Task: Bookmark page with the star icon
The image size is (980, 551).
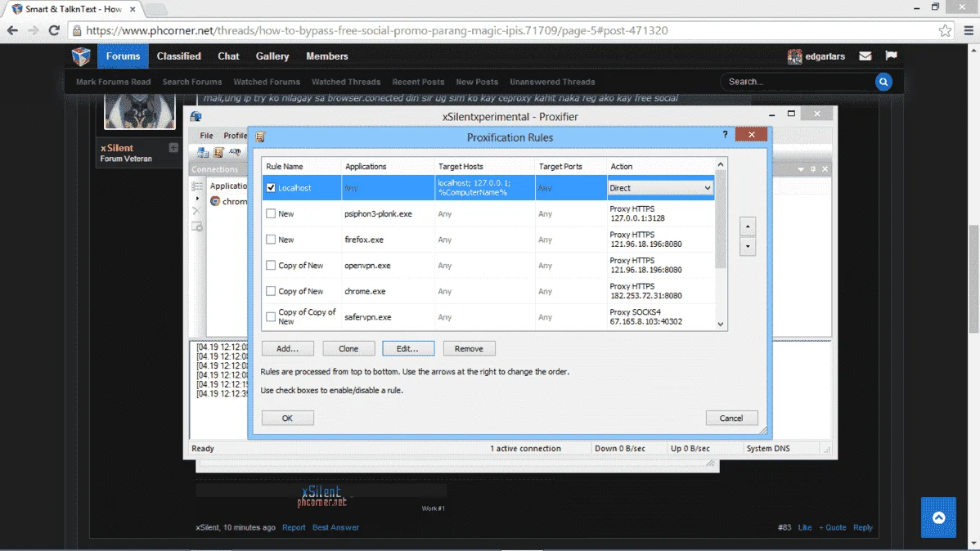Action: point(945,30)
